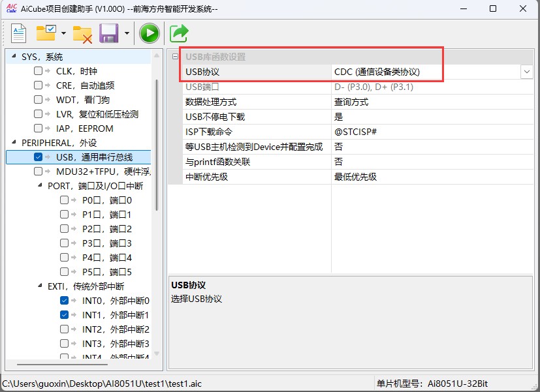Collapse the SYS, 系统 tree node
The width and height of the screenshot is (540, 392).
(14, 55)
